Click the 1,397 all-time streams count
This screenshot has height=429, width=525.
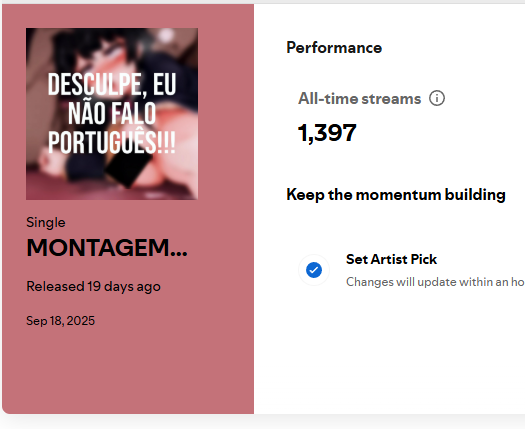point(327,133)
